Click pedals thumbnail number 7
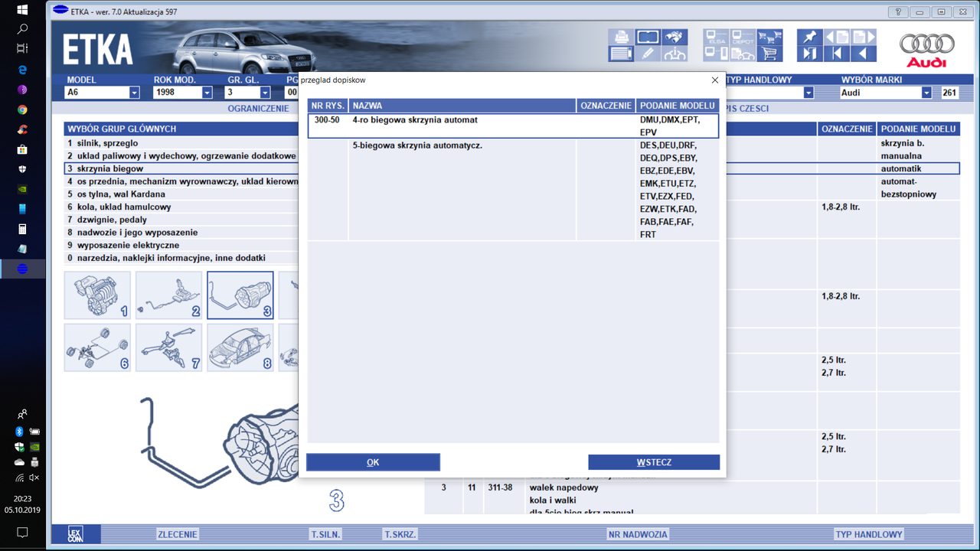Viewport: 980px width, 551px height. (168, 347)
